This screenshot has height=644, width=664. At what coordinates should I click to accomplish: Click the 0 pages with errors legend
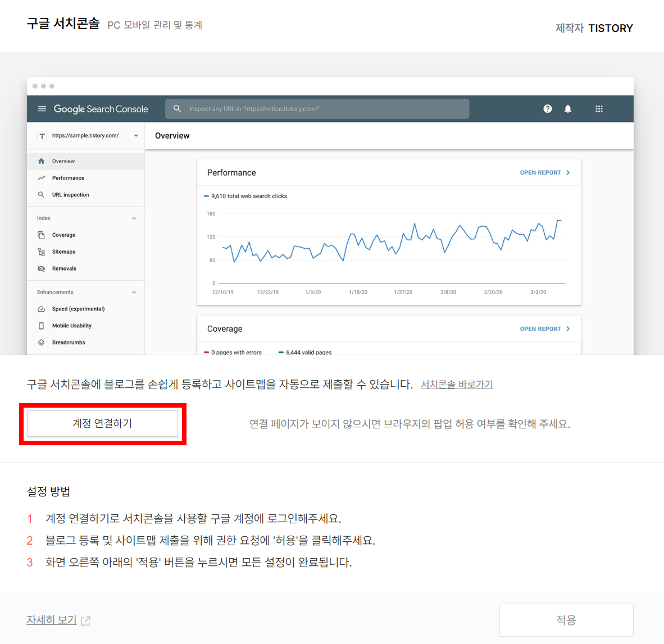click(233, 352)
